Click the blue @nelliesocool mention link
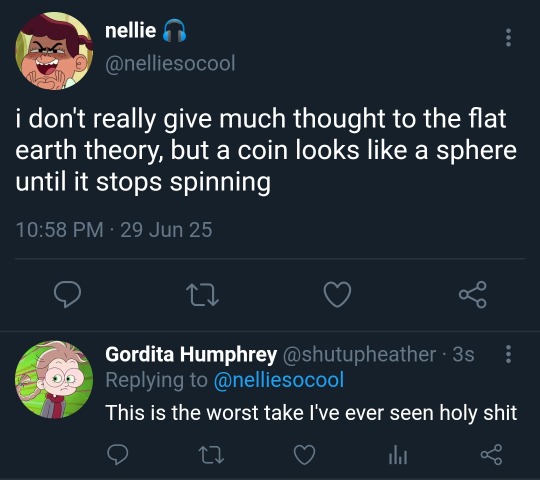 (279, 380)
